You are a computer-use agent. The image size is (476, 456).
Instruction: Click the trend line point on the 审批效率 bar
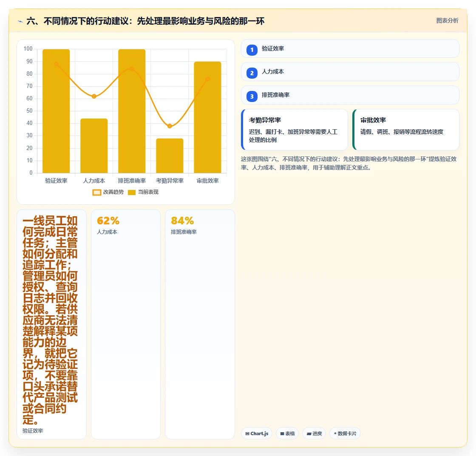click(208, 79)
